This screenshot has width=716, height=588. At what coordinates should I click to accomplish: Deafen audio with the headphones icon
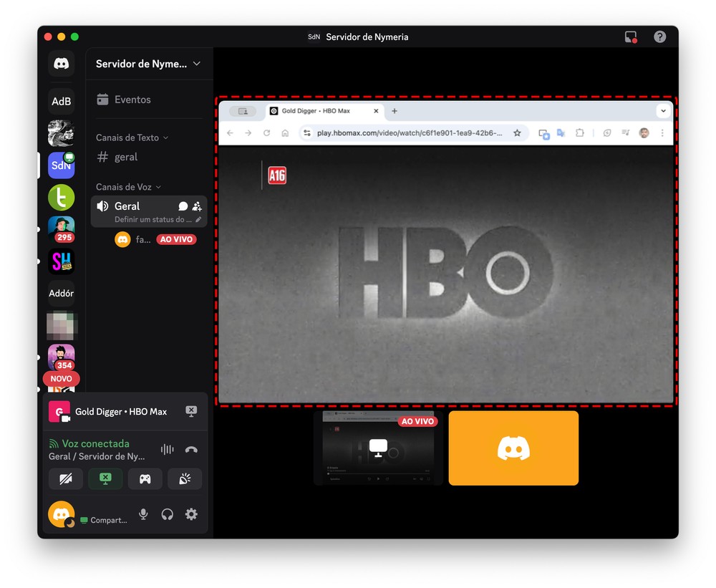pyautogui.click(x=168, y=514)
